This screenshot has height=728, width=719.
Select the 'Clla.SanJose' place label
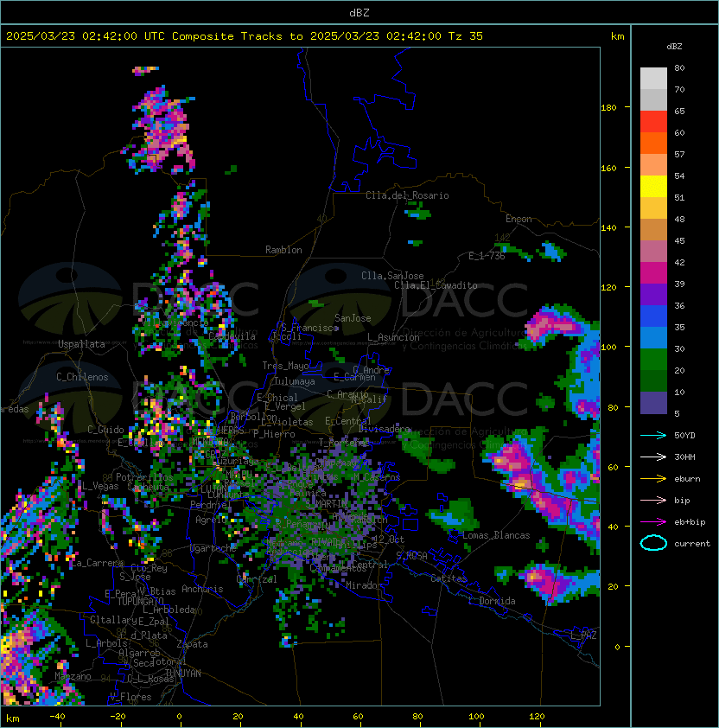[392, 276]
